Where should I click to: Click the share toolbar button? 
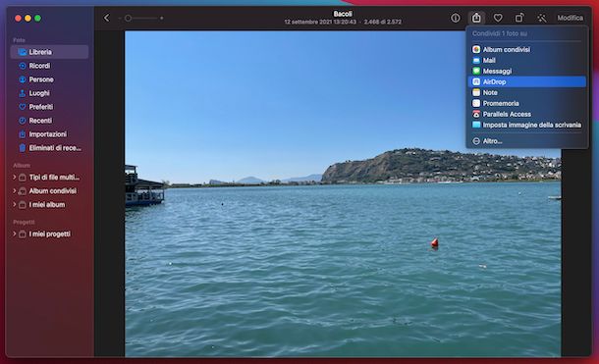pos(476,18)
